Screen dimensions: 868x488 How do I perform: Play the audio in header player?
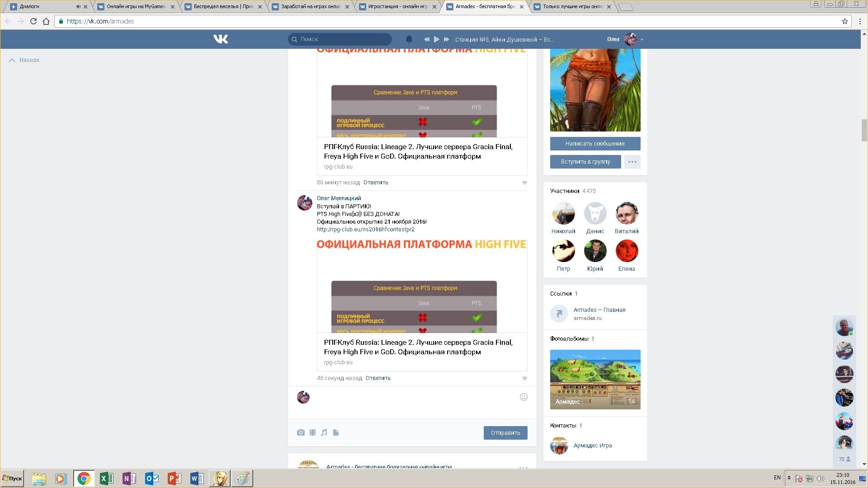[x=436, y=39]
